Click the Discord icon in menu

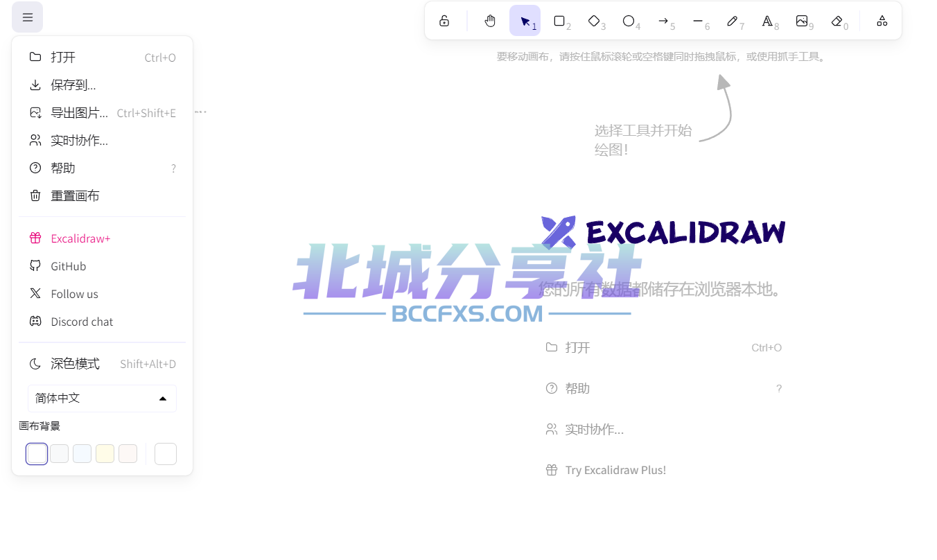[x=35, y=321]
